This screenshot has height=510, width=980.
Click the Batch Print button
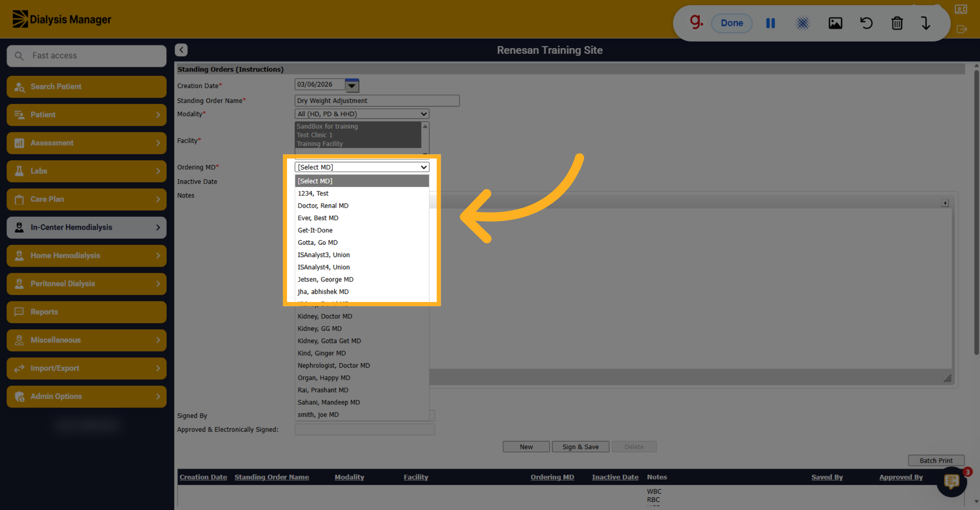pos(936,461)
